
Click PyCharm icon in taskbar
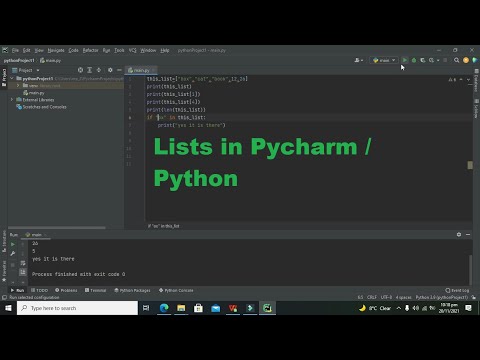(267, 308)
